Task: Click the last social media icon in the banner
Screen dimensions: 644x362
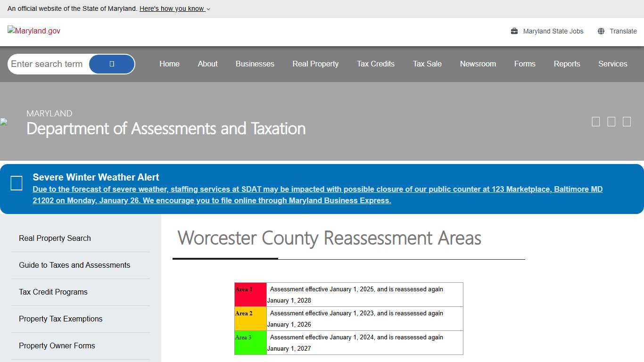Action: 627,121
